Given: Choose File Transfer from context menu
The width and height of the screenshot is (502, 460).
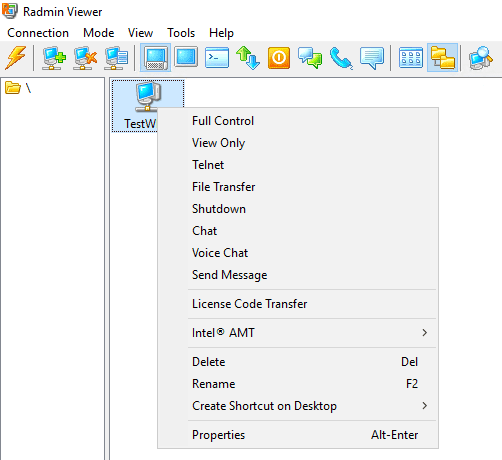Looking at the screenshot, I should (x=298, y=187).
